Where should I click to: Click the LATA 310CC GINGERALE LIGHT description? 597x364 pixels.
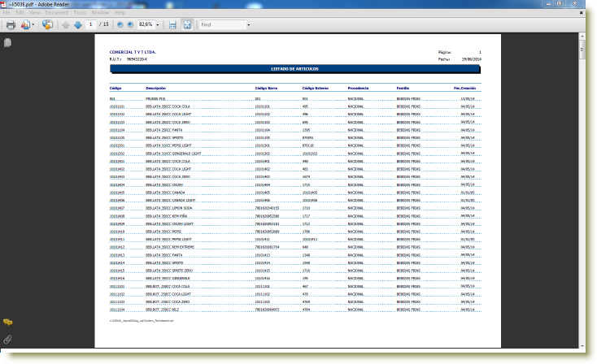173,154
